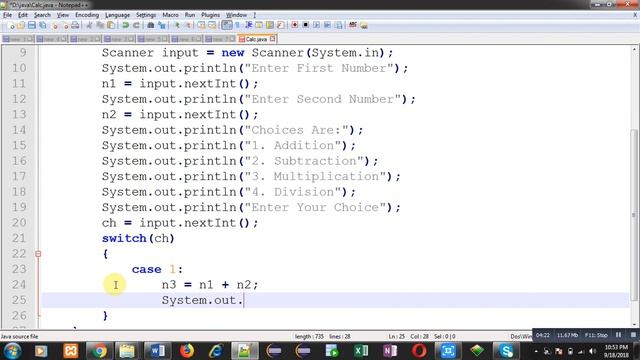Paste clipboard using the toolbar icon
This screenshot has height=360, width=640.
111,25
